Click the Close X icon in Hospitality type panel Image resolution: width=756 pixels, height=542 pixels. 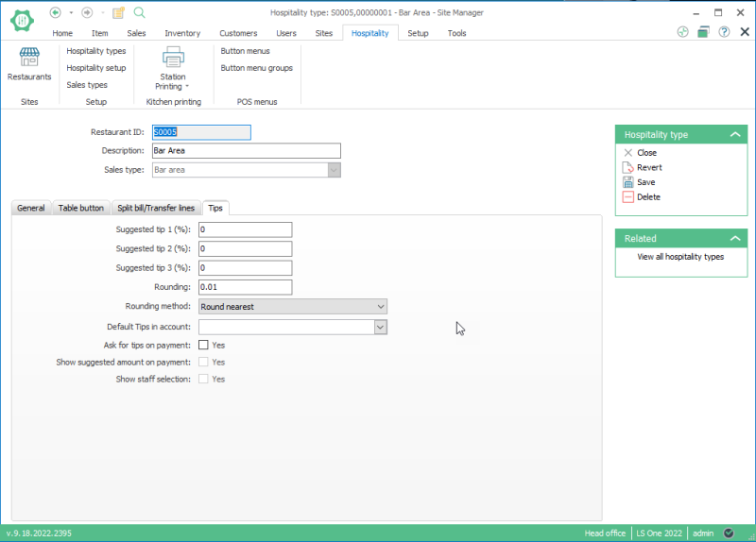(628, 153)
